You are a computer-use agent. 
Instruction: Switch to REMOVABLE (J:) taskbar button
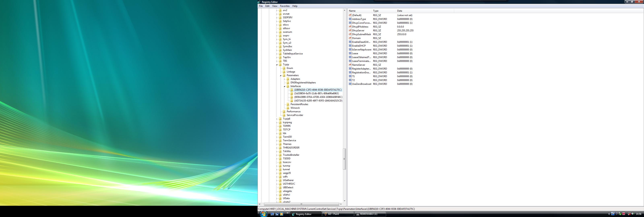[x=370, y=214]
